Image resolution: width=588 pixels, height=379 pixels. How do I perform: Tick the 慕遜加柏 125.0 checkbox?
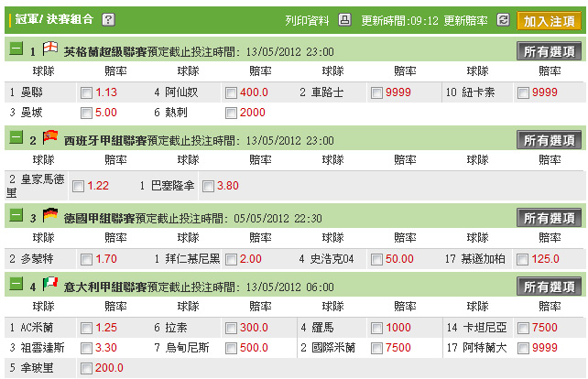tap(522, 259)
